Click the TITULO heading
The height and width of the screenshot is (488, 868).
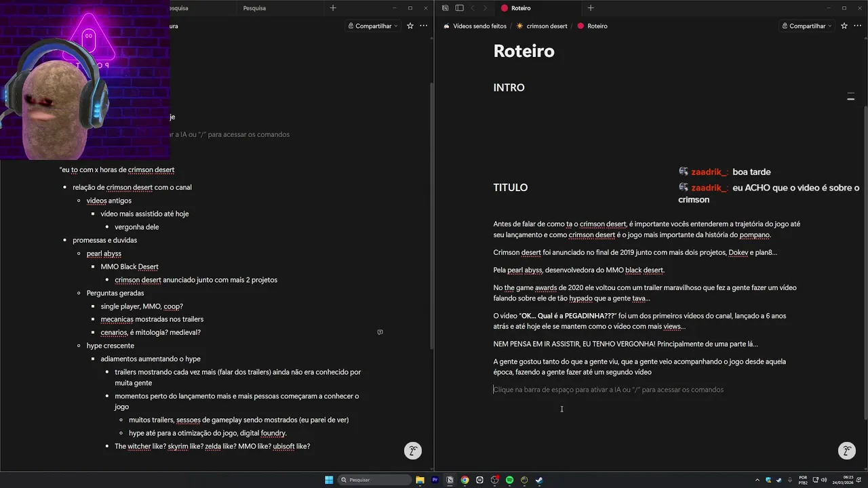coord(510,188)
